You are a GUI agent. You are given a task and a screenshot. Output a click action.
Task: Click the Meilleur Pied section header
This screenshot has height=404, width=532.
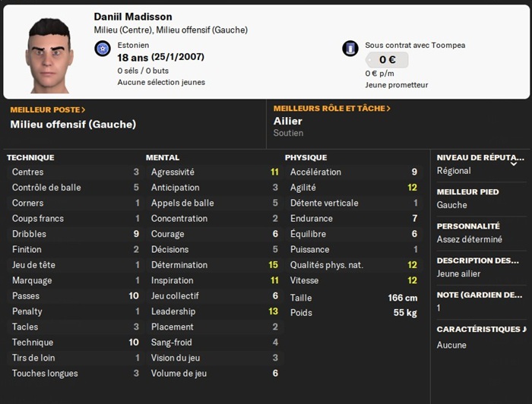[468, 192]
